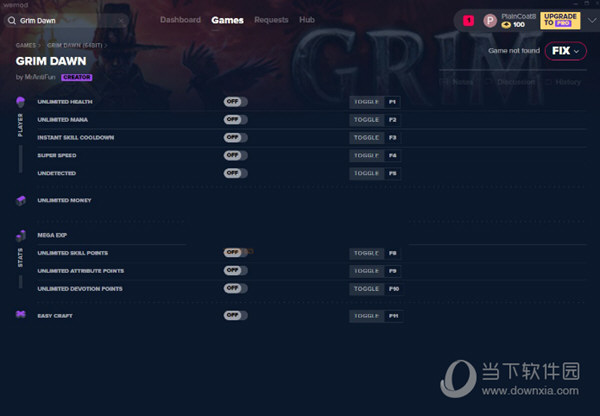Change the F10 hotkey binding
Image resolution: width=600 pixels, height=416 pixels.
[x=394, y=289]
